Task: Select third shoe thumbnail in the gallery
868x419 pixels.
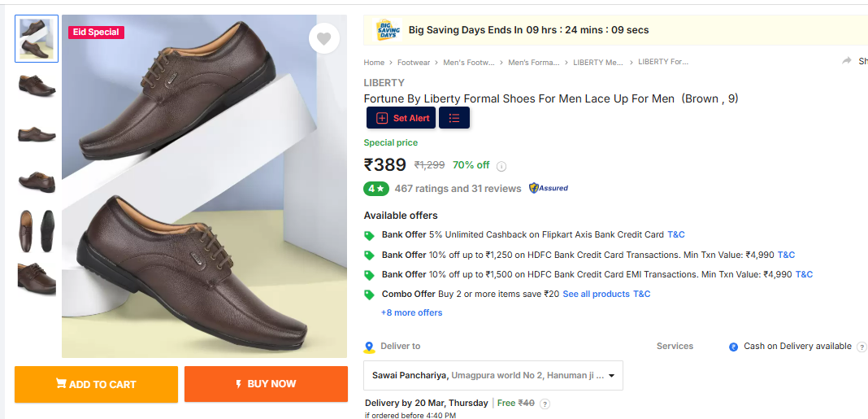Action: 37,133
